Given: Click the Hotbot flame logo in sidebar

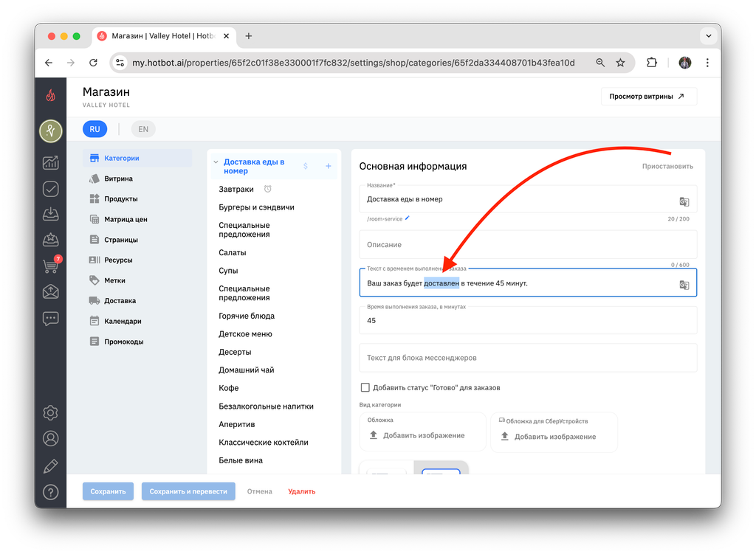Looking at the screenshot, I should (x=51, y=96).
